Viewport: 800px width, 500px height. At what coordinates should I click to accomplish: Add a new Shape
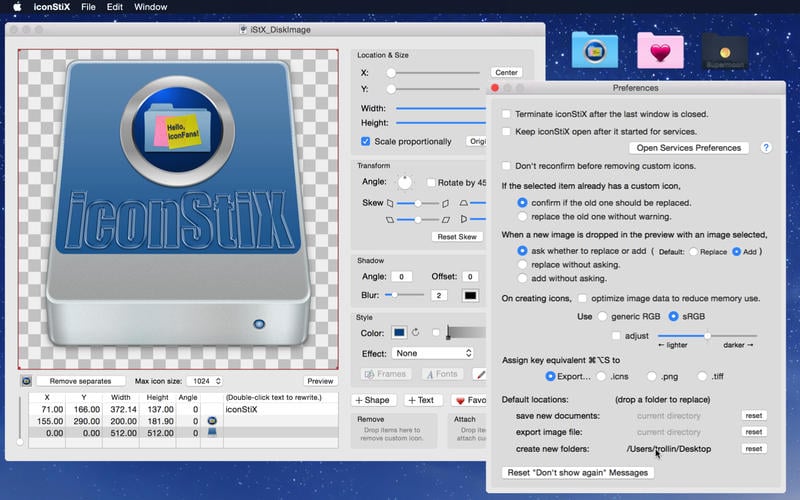tap(373, 400)
